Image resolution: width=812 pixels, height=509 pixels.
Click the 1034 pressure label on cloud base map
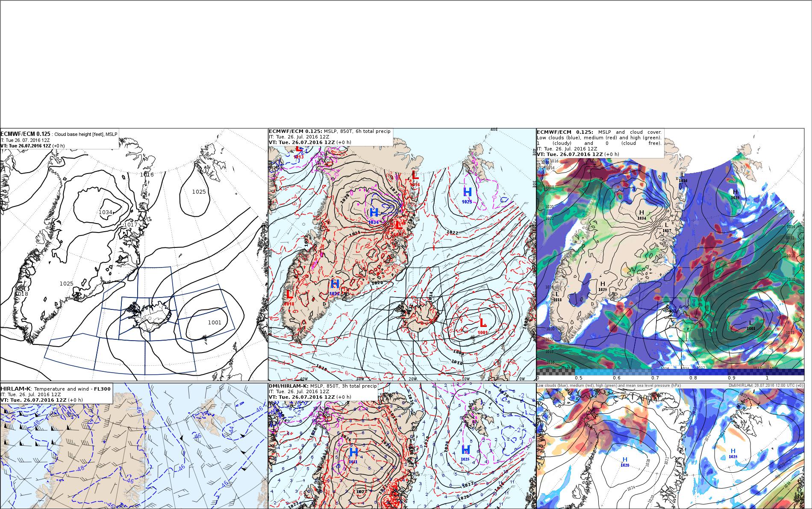tap(105, 212)
